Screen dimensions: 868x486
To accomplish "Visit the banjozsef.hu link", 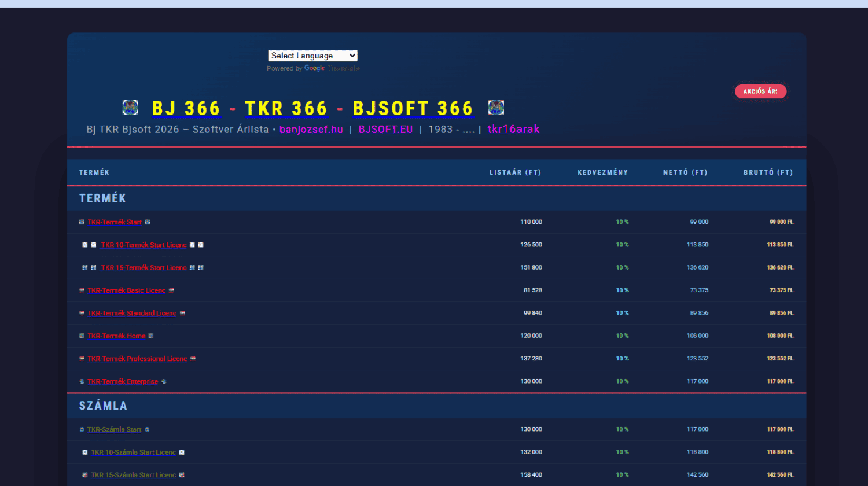I will [x=311, y=130].
